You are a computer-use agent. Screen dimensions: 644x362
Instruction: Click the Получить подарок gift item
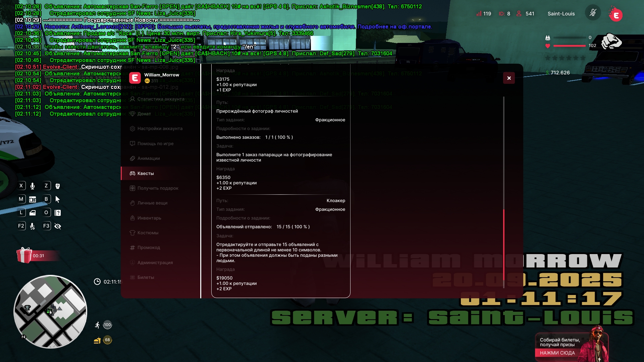coord(158,188)
